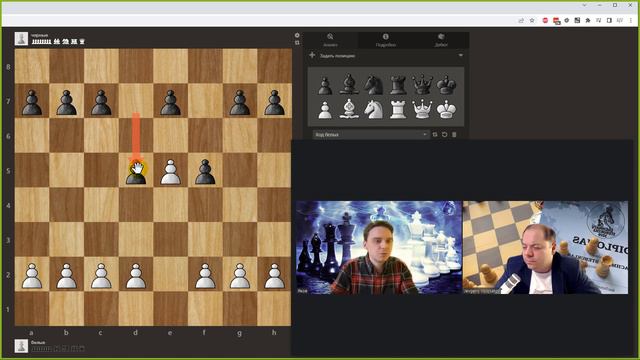
Task: Click the flip board icon beside move dropdown
Action: point(435,135)
